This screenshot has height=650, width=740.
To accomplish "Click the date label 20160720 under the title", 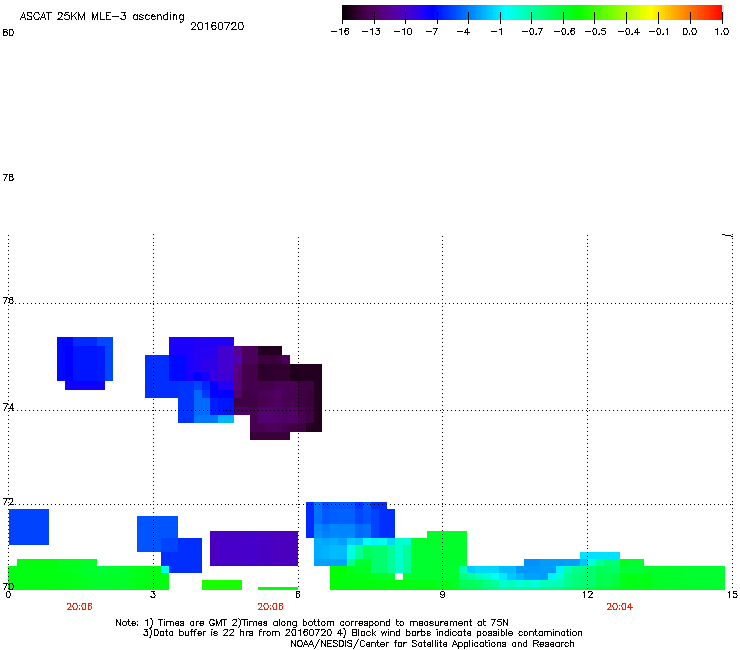I will [x=217, y=26].
